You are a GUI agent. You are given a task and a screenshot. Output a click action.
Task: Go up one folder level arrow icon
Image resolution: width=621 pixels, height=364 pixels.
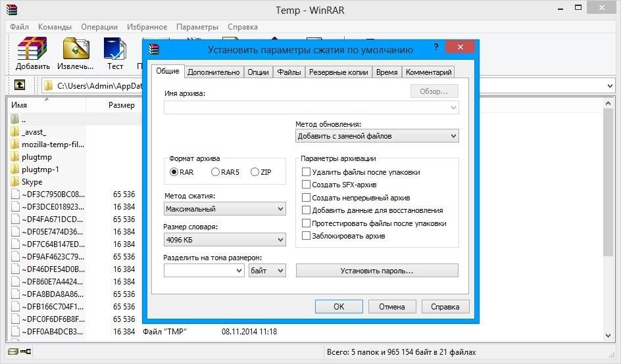[20, 85]
